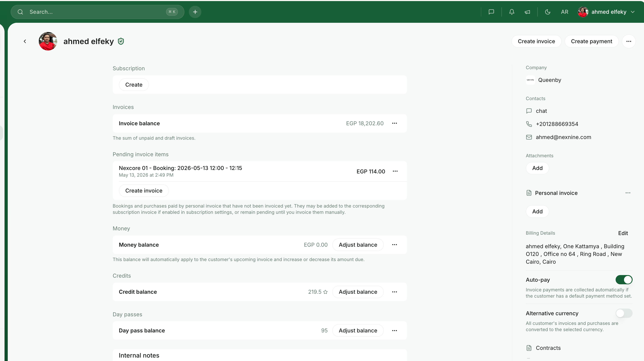Click the header Create invoice button
Image resolution: width=644 pixels, height=361 pixels.
tap(536, 41)
